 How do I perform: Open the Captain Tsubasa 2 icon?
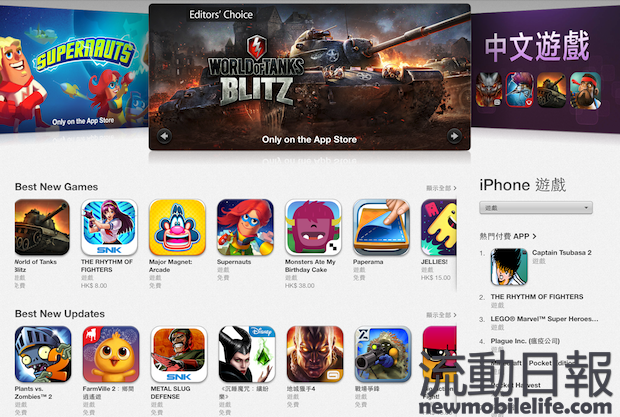coord(509,267)
